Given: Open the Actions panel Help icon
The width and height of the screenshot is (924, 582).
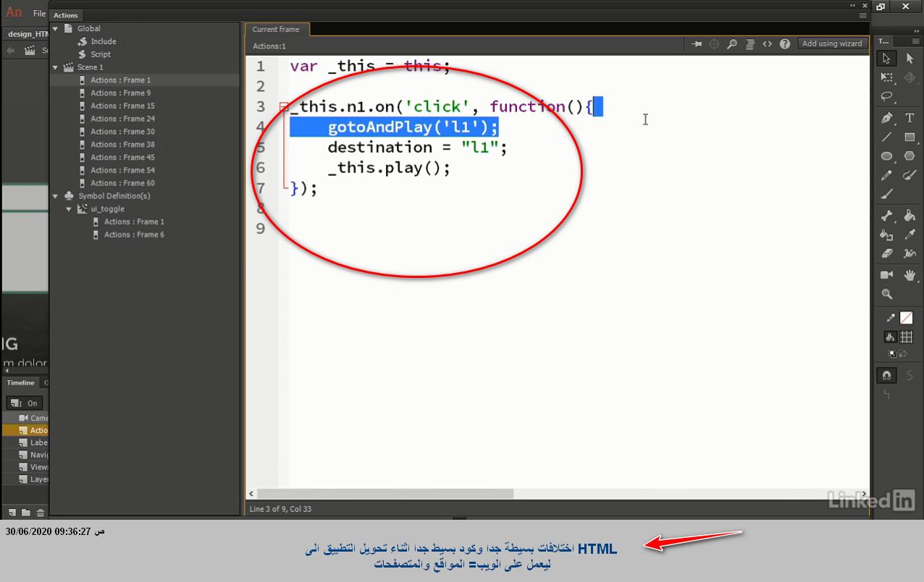Looking at the screenshot, I should [785, 44].
